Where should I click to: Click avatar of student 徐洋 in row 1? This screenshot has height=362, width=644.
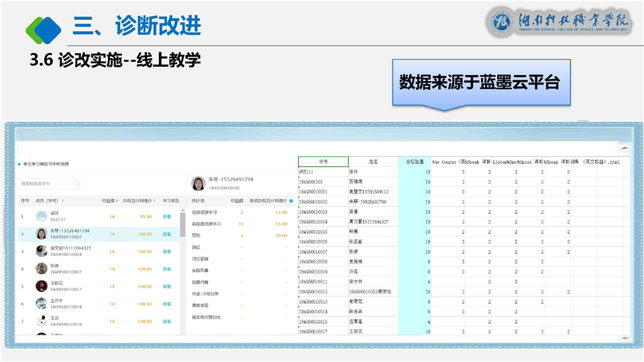(42, 217)
